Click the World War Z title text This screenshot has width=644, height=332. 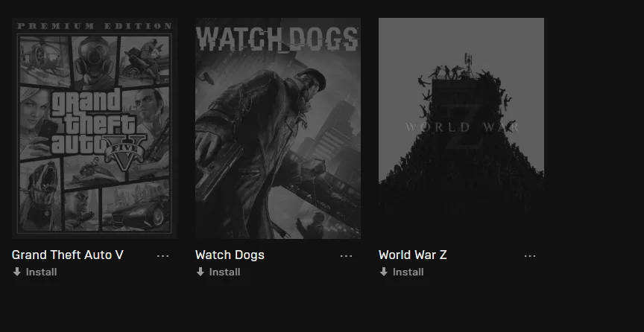413,255
